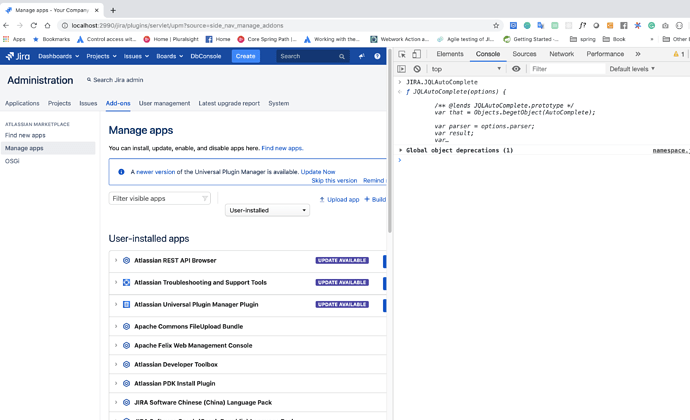
Task: Click the page vertical scrollbar
Action: tap(390, 141)
